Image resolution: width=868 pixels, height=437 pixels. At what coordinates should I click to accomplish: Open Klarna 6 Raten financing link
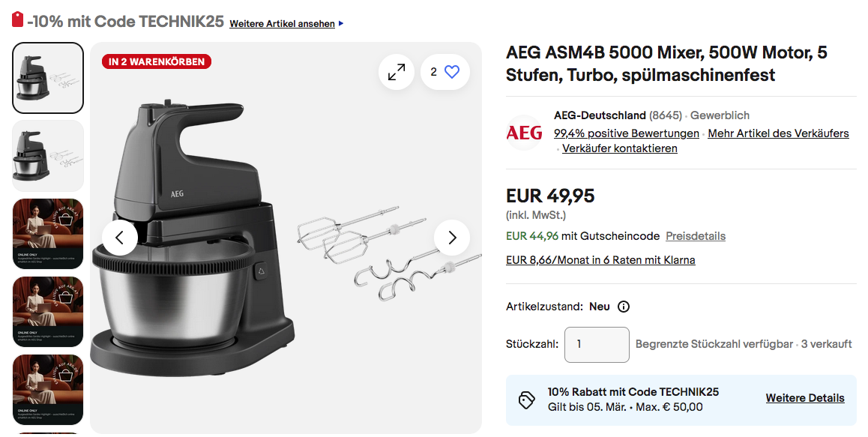[x=600, y=260]
